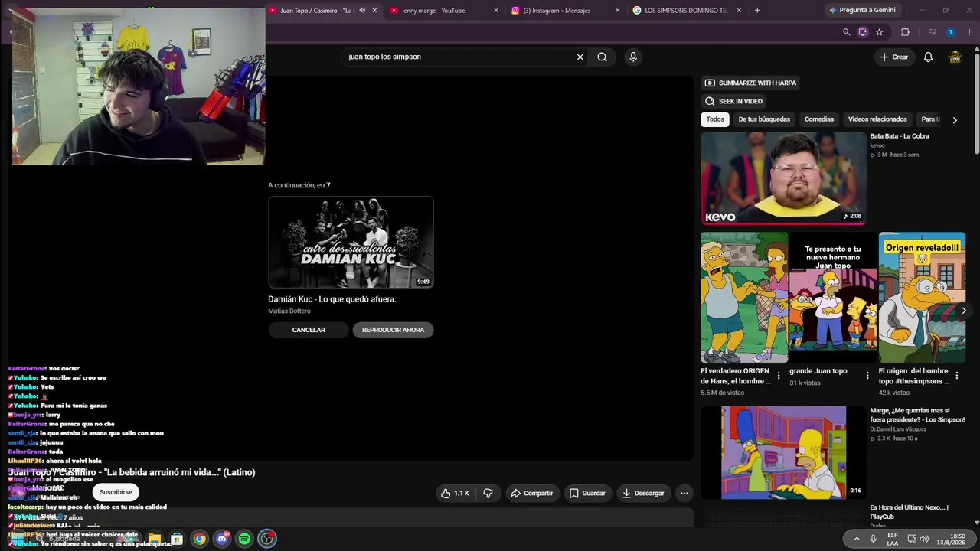Open Microsoft Store from the taskbar
Screen dimensions: 980x551
tap(176, 539)
